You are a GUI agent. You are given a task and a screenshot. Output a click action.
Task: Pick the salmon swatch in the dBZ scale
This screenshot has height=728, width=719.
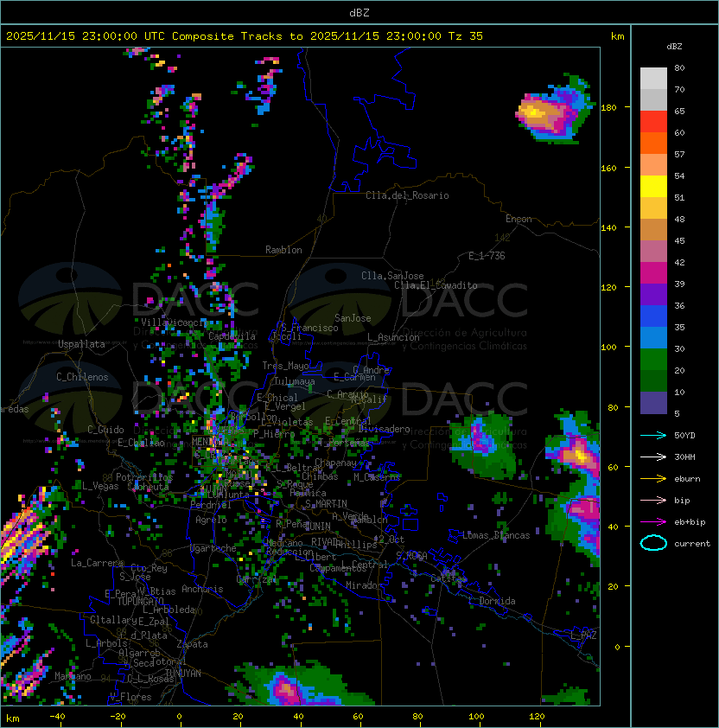point(653,165)
